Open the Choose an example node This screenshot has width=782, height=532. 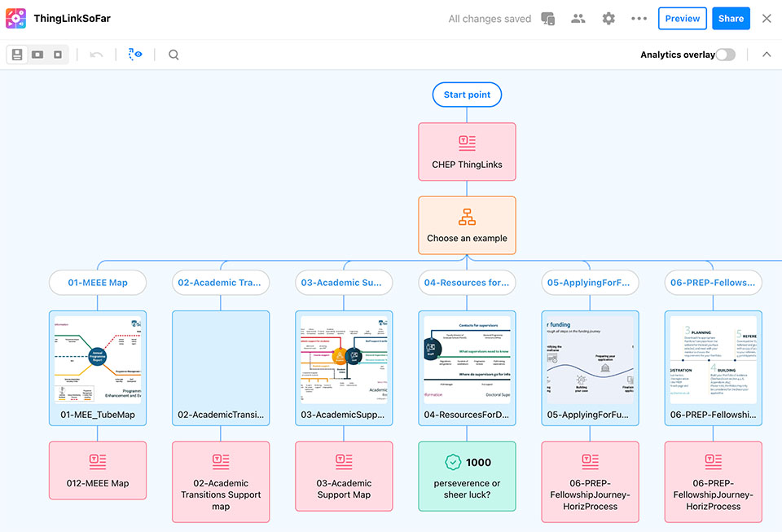point(467,226)
